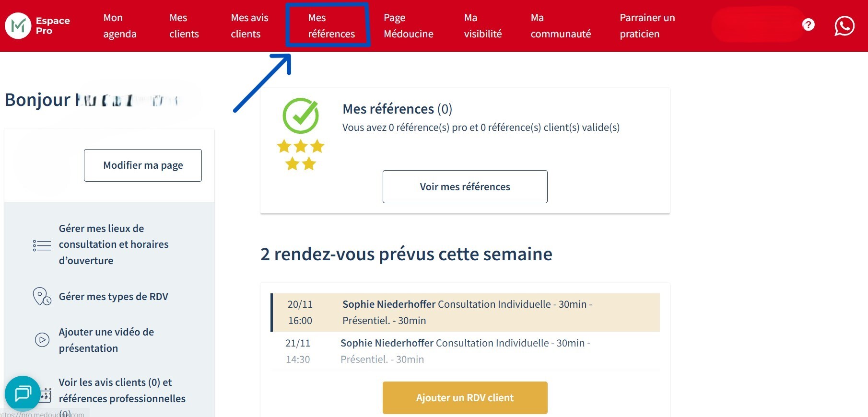
Task: Open Ma communauté menu
Action: 561,26
